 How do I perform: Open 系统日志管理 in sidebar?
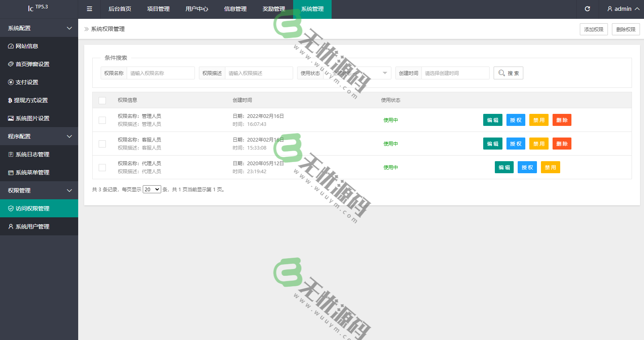pos(32,154)
